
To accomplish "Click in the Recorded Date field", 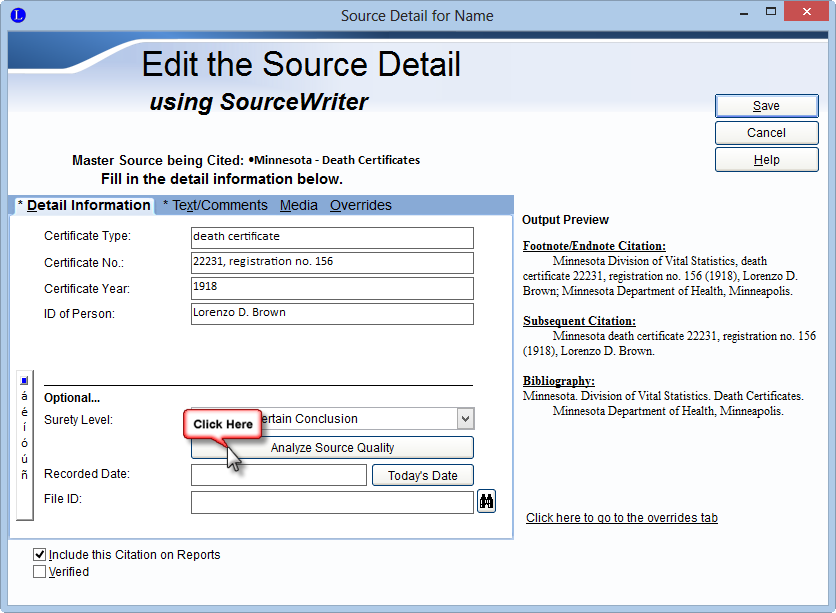I will pos(279,475).
